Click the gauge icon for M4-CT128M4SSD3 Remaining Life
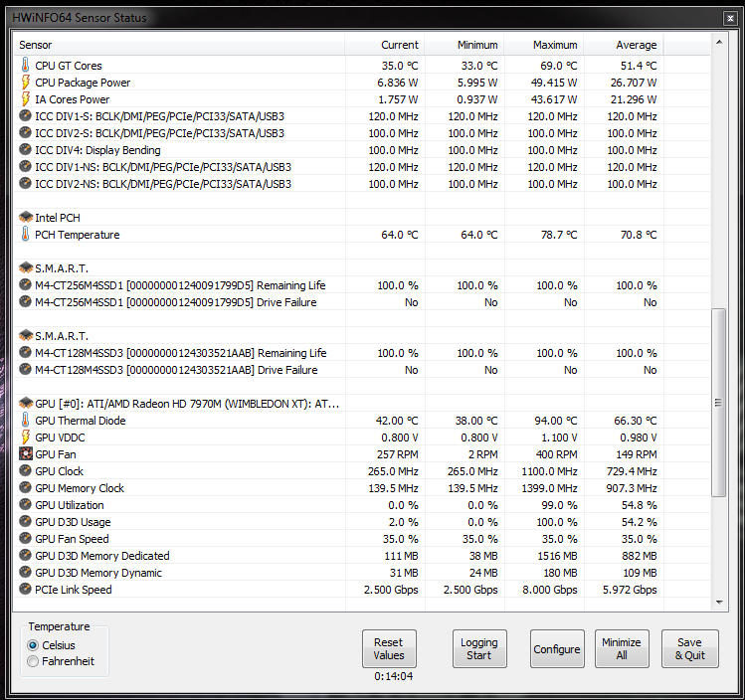Viewport: 745px width, 700px height. [25, 353]
